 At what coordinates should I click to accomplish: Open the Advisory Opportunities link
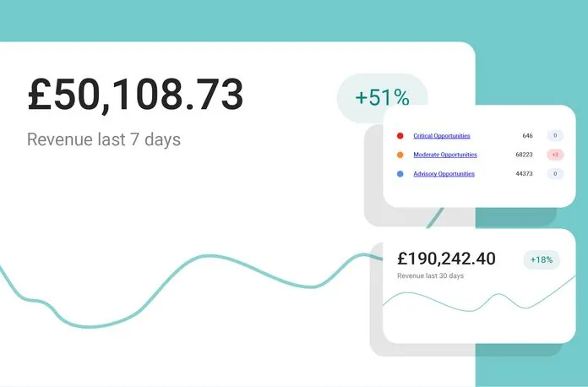pos(444,174)
